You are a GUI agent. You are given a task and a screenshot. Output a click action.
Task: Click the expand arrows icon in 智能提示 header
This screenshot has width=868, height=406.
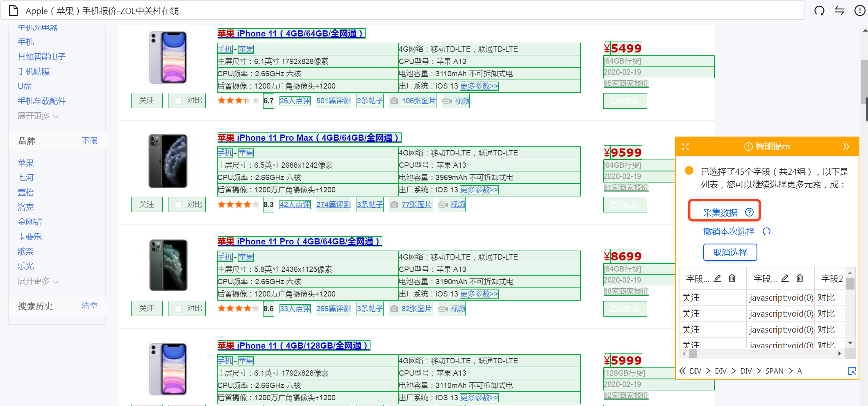tap(685, 146)
